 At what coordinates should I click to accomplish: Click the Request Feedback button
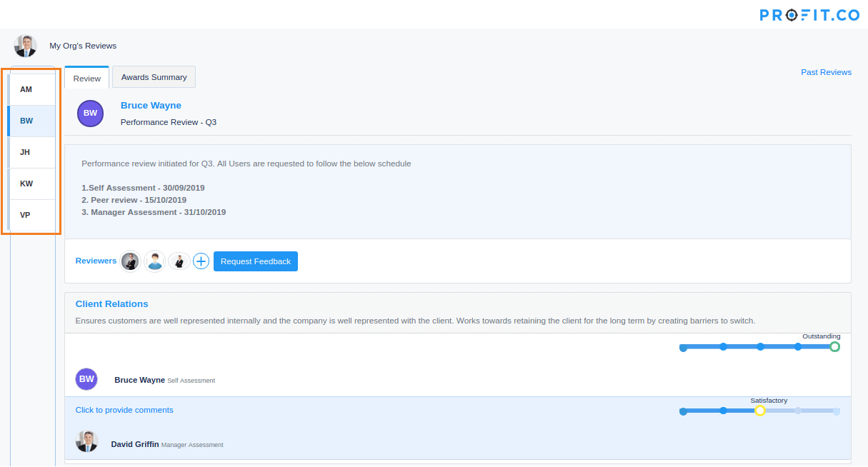point(256,261)
